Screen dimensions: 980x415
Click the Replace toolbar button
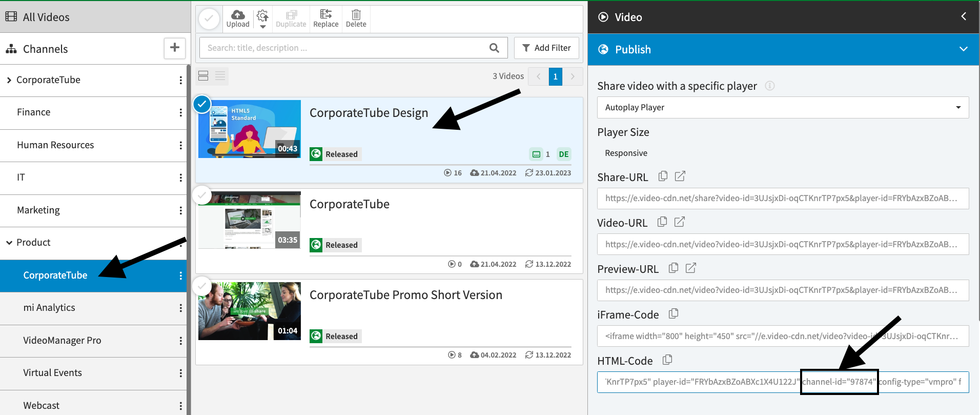tap(326, 19)
